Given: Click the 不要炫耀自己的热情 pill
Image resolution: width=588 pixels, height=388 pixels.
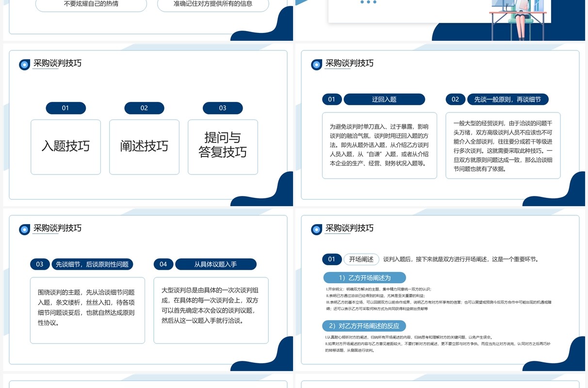Looking at the screenshot, I should click(x=91, y=4).
